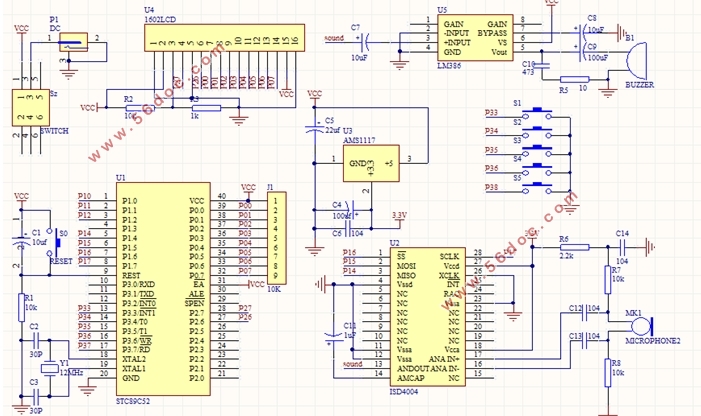Click the 1602LCD display component U4
Screen dimensions: 701x416
[x=224, y=38]
